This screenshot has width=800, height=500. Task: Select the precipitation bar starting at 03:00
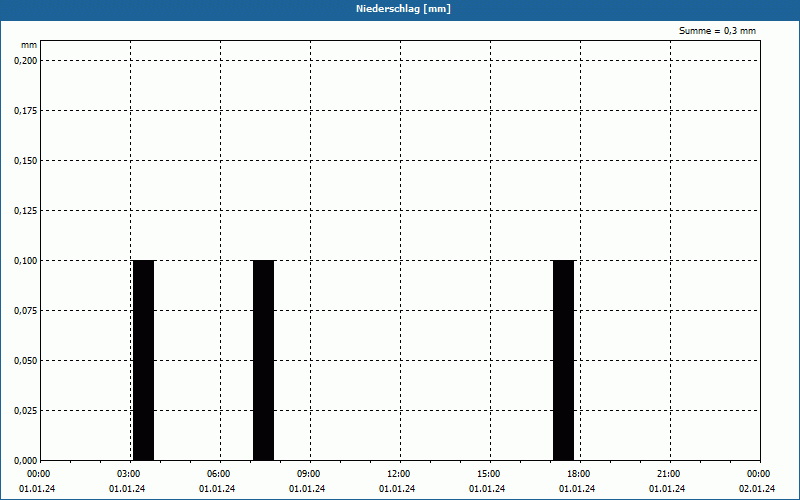(143, 360)
